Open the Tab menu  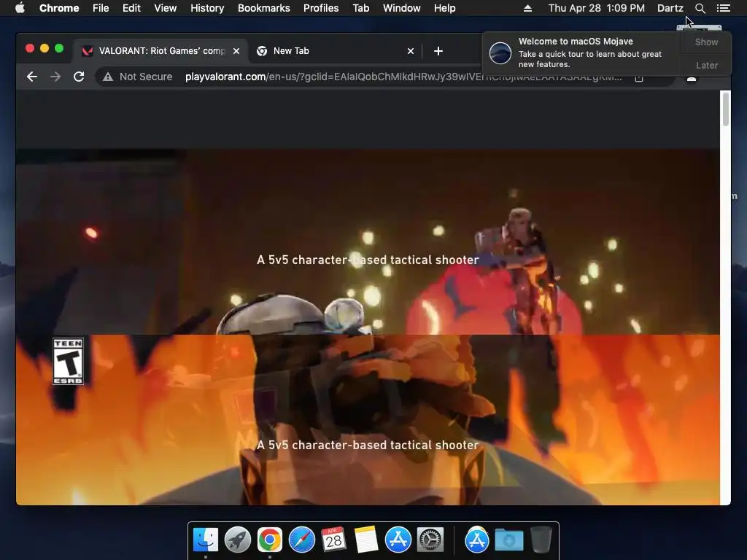[360, 8]
